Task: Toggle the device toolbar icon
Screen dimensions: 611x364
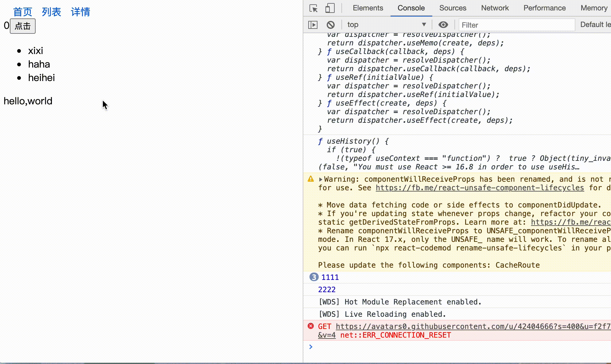Action: click(x=330, y=8)
